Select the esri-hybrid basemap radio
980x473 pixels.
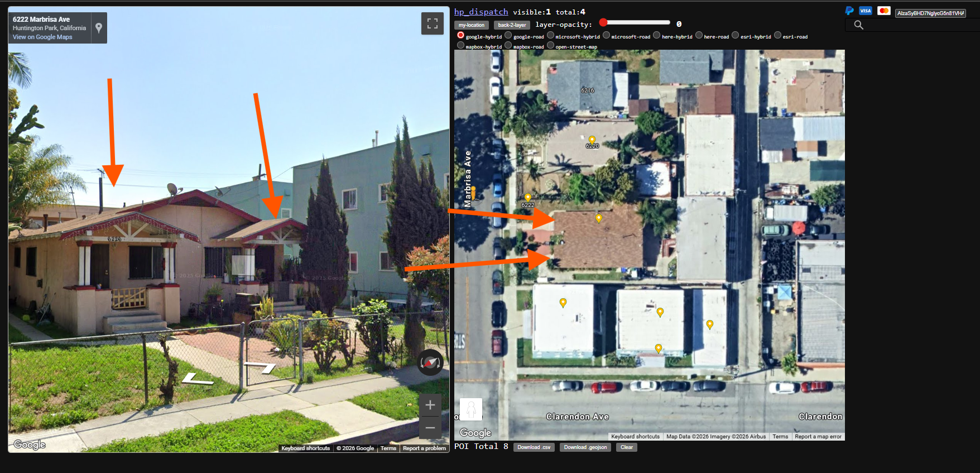736,35
